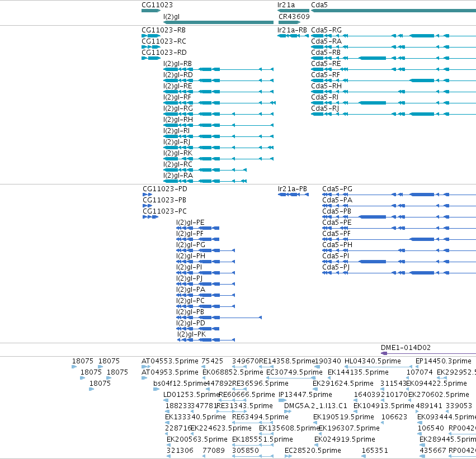The height and width of the screenshot is (459, 476).
Task: Open the Cda5-PF protein label
Action: click(x=336, y=234)
